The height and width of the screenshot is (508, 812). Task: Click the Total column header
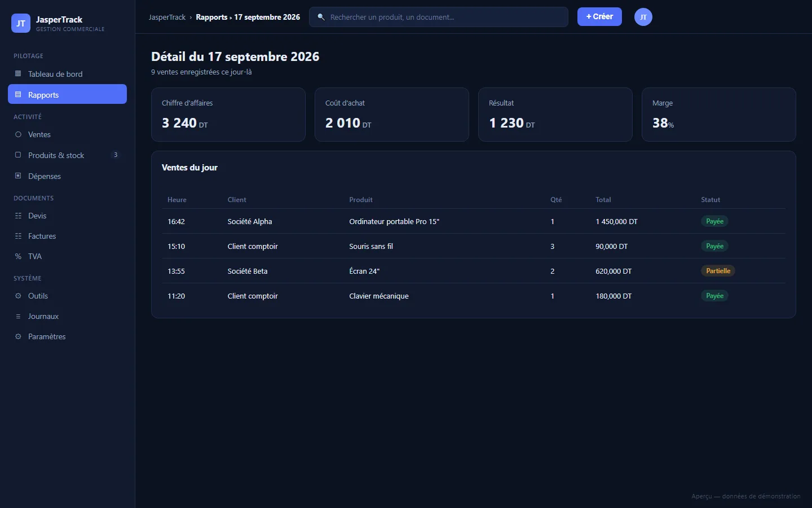click(603, 200)
